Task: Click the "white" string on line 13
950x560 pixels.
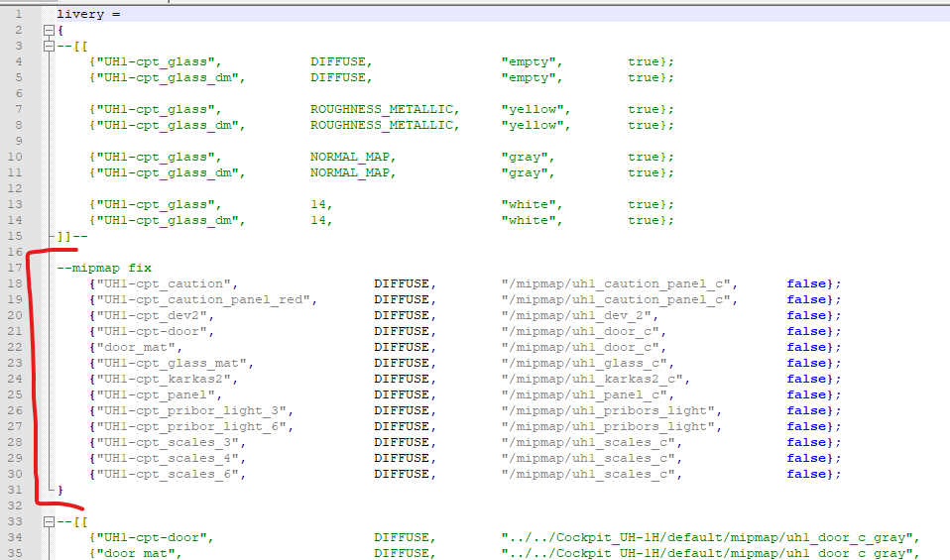Action: (x=529, y=204)
